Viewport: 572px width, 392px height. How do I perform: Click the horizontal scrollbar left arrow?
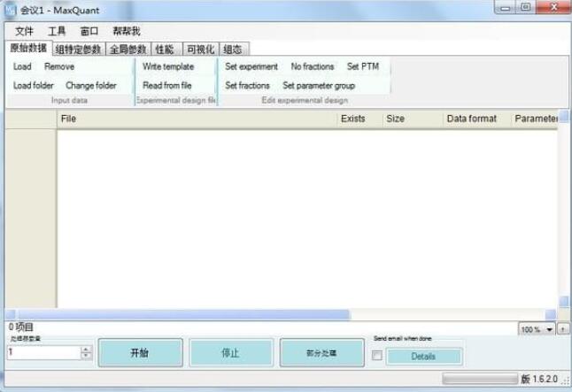[x=11, y=314]
